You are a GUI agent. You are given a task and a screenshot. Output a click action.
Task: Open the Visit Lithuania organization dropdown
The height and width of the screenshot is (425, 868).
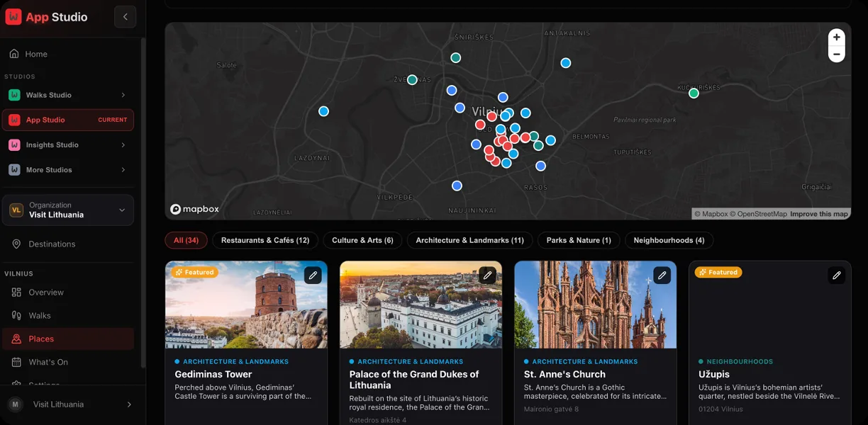tap(68, 210)
